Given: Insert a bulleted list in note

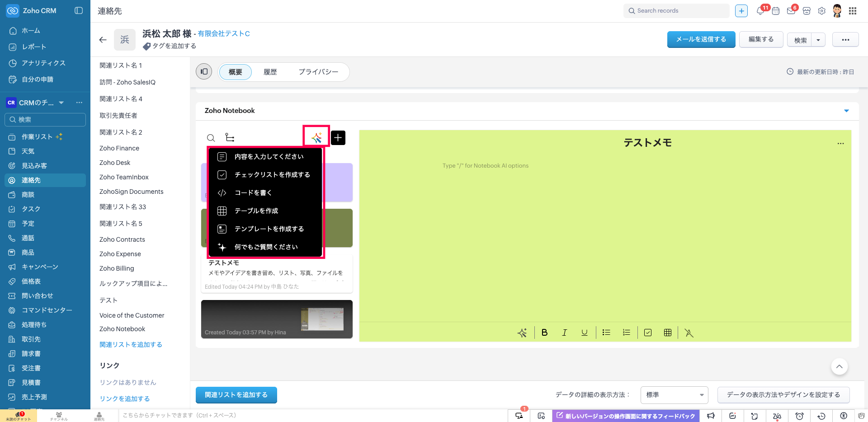Looking at the screenshot, I should tap(606, 333).
